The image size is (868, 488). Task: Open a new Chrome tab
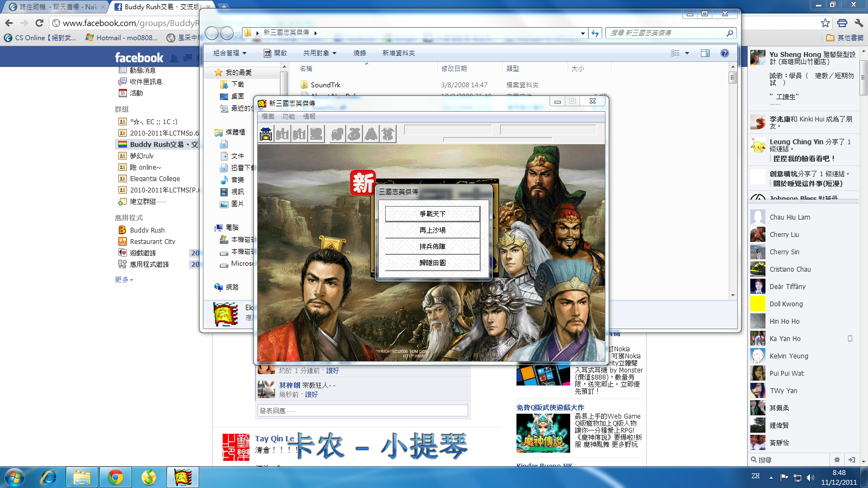[x=224, y=7]
